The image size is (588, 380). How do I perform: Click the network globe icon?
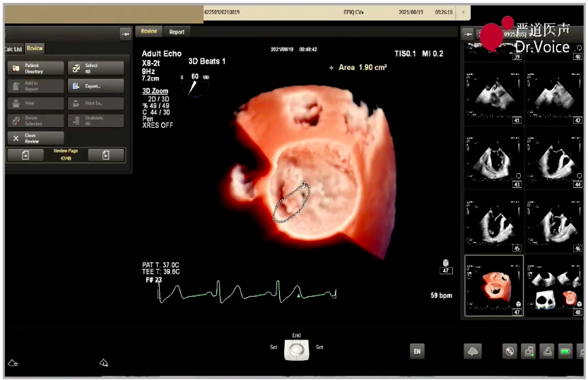(509, 351)
